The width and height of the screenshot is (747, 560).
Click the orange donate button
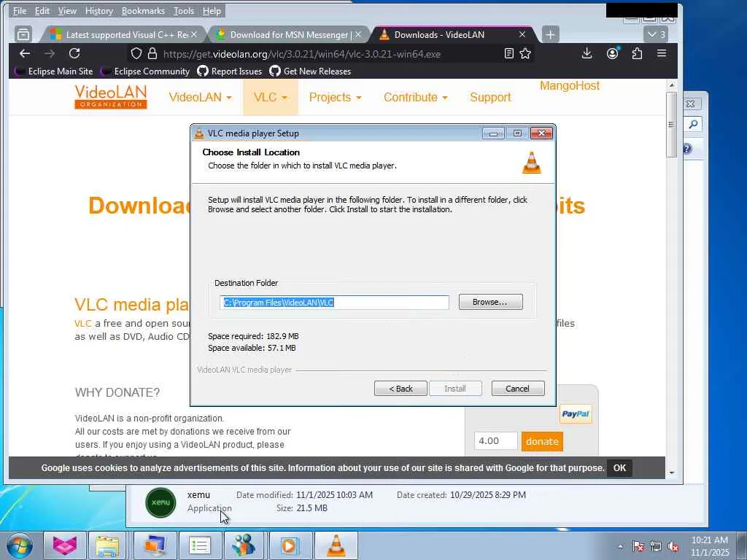(542, 441)
